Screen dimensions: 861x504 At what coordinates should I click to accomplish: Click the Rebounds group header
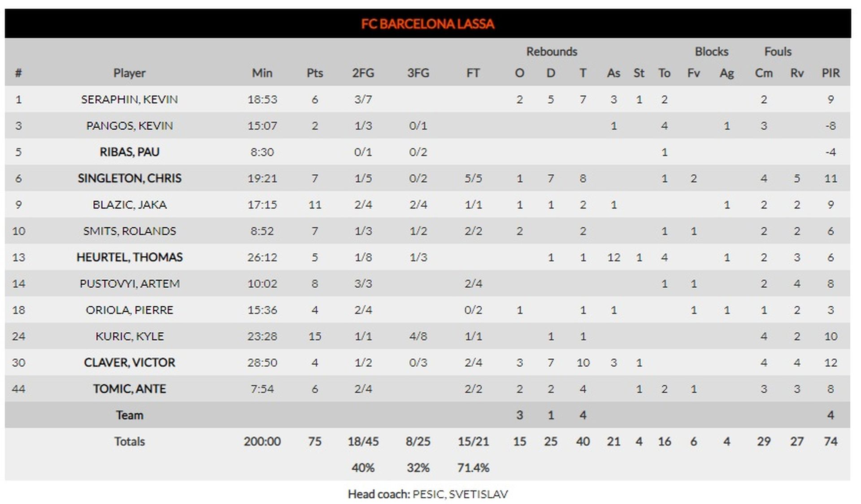[552, 52]
